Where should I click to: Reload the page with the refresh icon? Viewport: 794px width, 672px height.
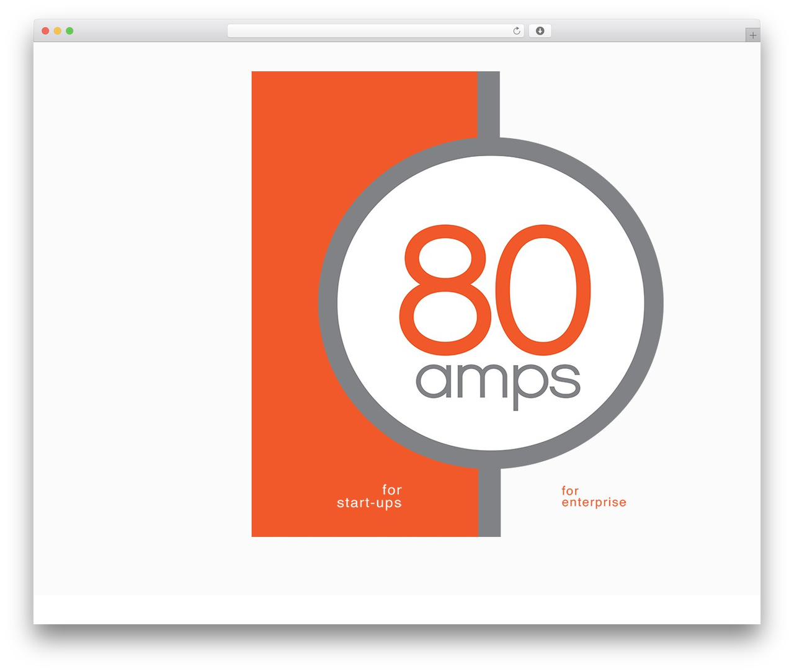pyautogui.click(x=516, y=31)
